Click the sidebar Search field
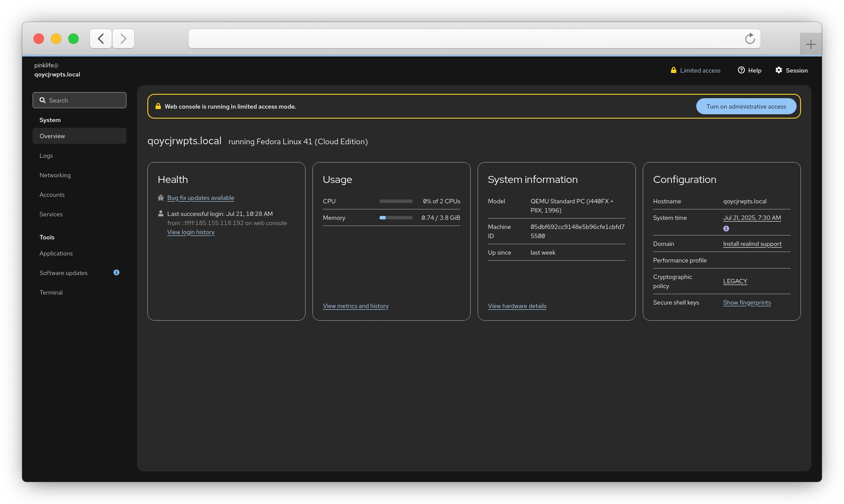The image size is (844, 504). [x=80, y=100]
